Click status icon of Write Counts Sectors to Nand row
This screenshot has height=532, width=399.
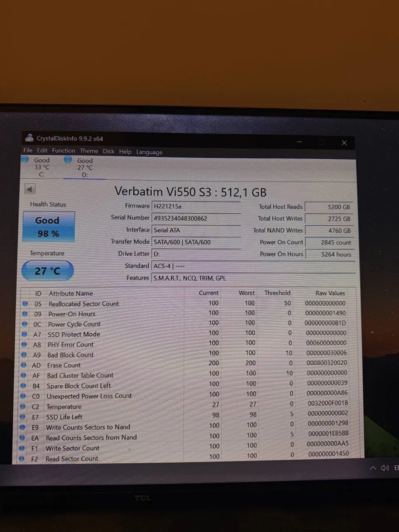pos(22,427)
